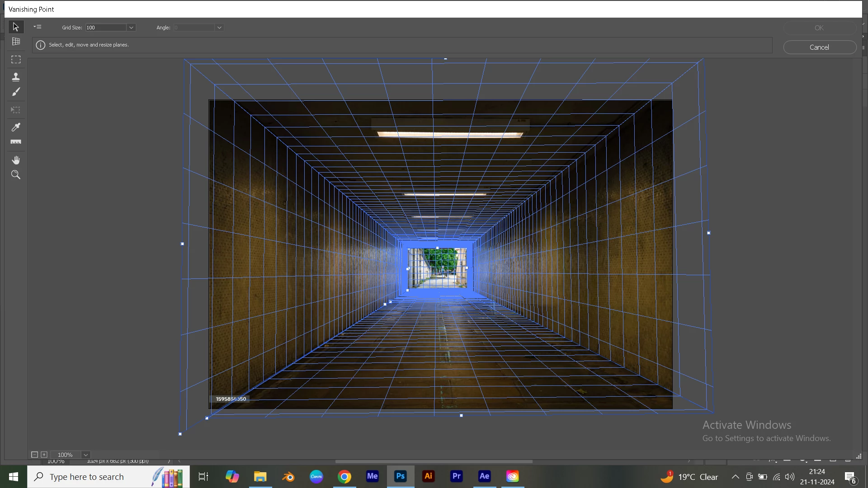Screen dimensions: 868x488
Task: Click the horizontal scrollbar below the preview
Action: pyautogui.click(x=434, y=462)
